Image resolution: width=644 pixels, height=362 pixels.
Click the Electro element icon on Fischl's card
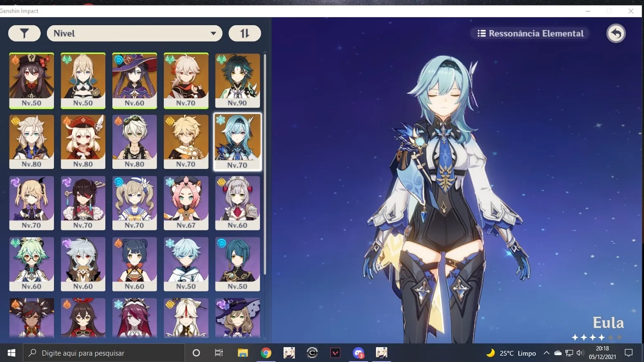pyautogui.click(x=15, y=182)
